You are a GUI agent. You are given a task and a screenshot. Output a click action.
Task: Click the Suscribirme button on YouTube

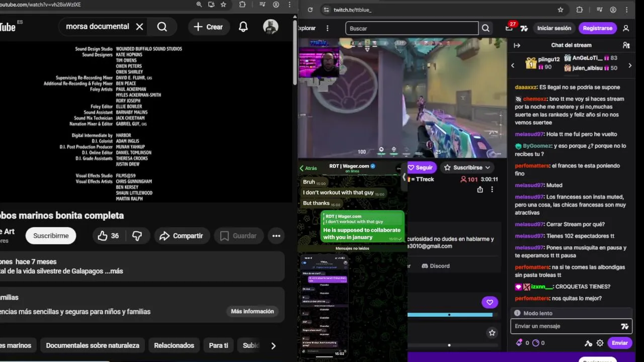click(x=51, y=236)
